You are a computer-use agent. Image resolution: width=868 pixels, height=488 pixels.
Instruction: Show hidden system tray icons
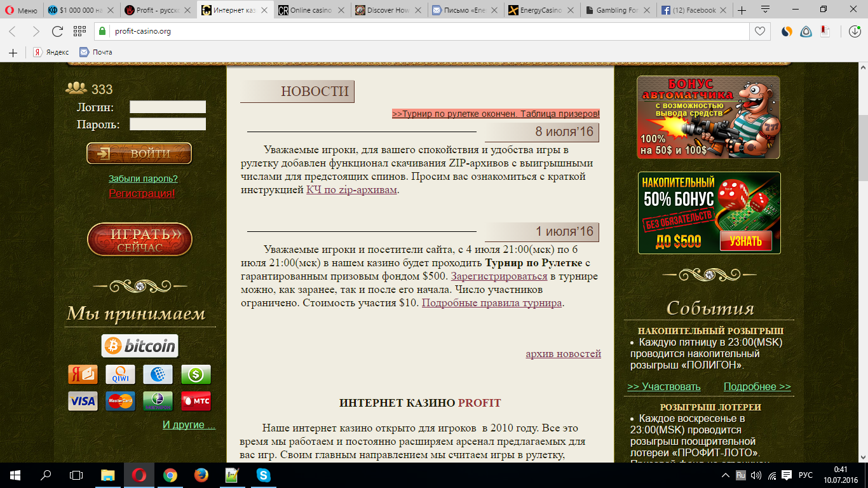(726, 475)
